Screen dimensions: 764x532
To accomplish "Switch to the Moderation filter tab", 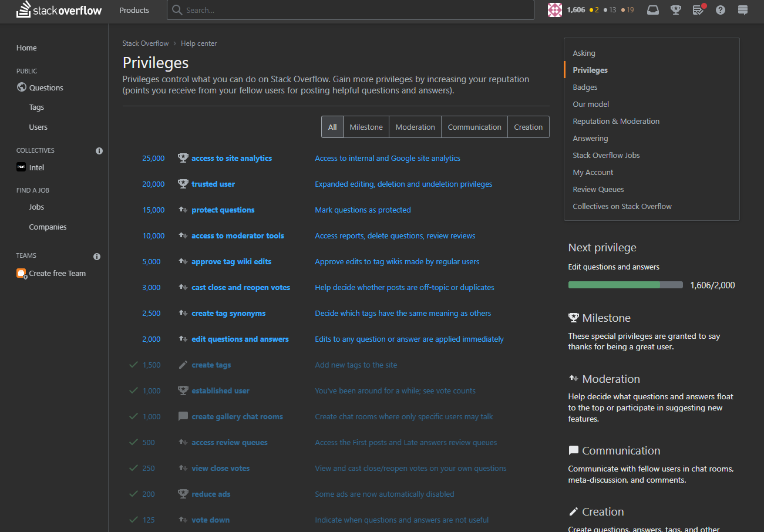I will pos(415,127).
